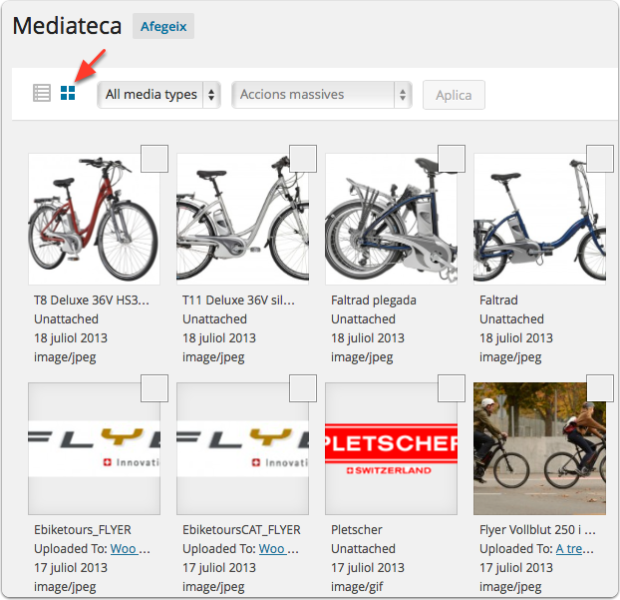Check the T11 Deluxe 36V checkbox
The height and width of the screenshot is (600, 620).
tap(303, 159)
